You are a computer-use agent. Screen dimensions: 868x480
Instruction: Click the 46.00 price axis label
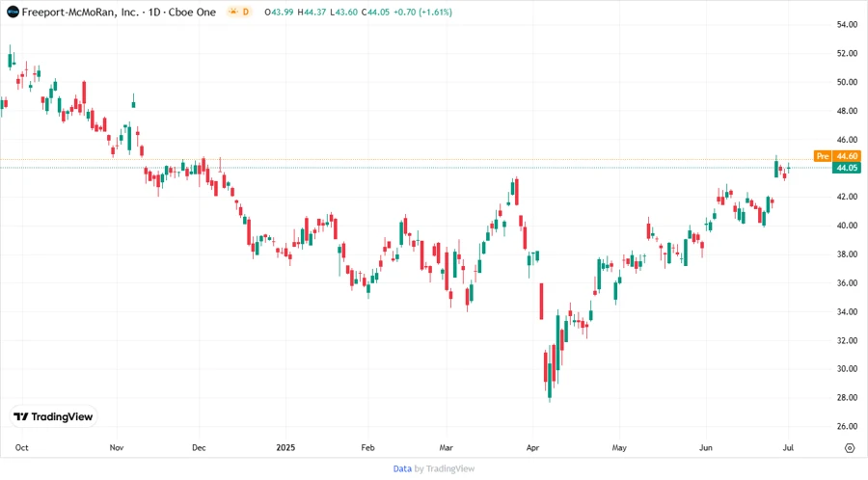(847, 140)
